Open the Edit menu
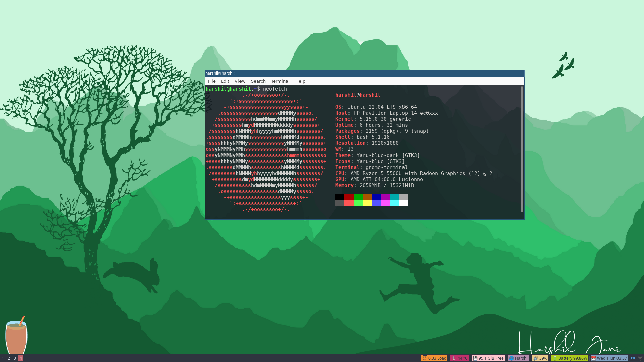 tap(225, 81)
